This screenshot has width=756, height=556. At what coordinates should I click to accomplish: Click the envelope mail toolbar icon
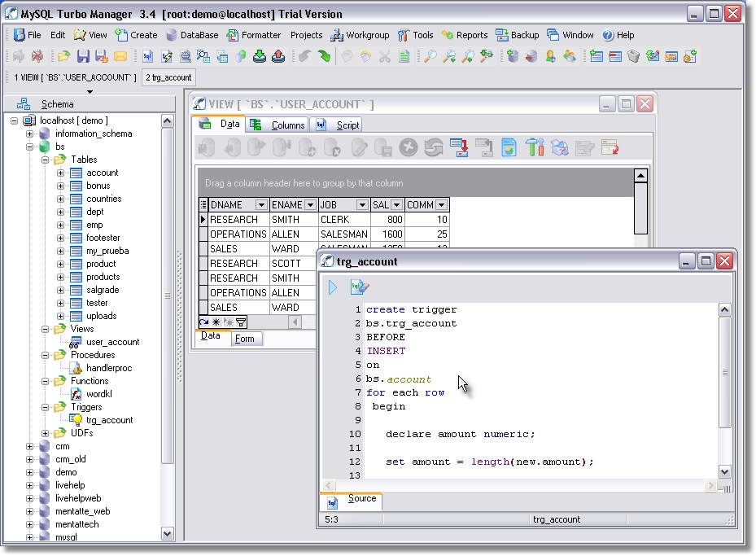click(120, 56)
